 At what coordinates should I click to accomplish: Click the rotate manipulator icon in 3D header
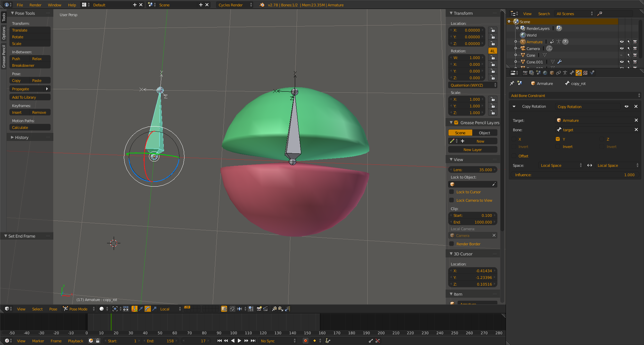[x=148, y=309]
